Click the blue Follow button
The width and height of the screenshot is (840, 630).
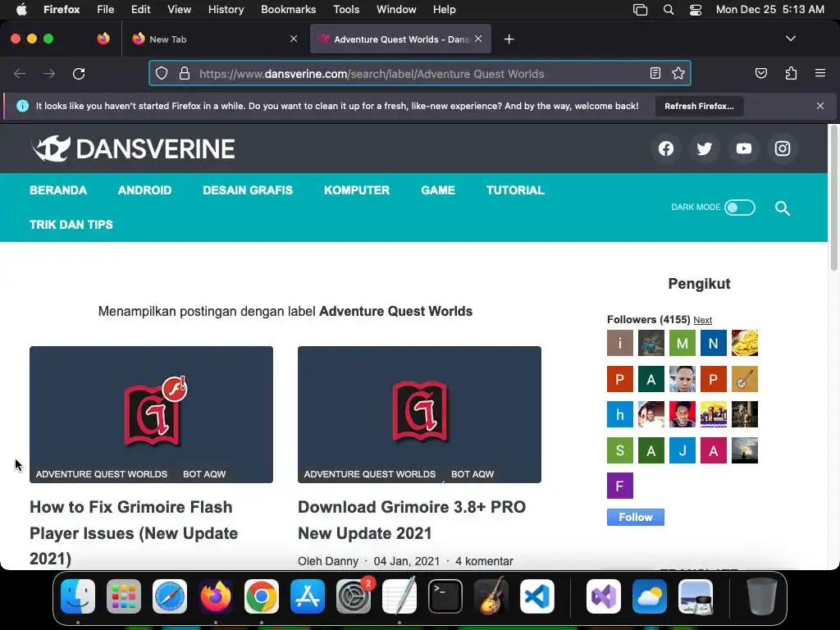pyautogui.click(x=636, y=517)
